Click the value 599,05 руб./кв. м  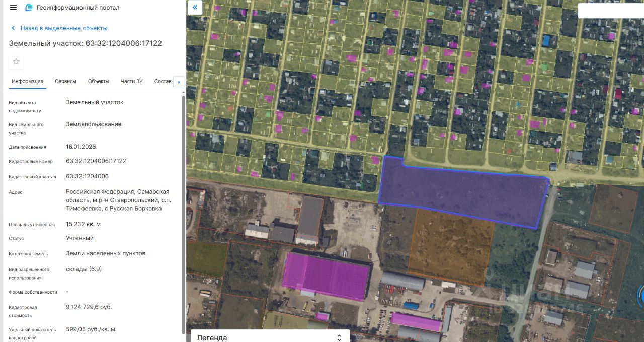click(x=91, y=329)
